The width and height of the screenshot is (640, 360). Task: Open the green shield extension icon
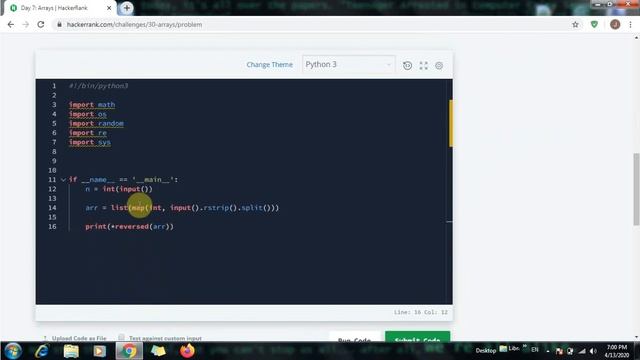coord(594,24)
